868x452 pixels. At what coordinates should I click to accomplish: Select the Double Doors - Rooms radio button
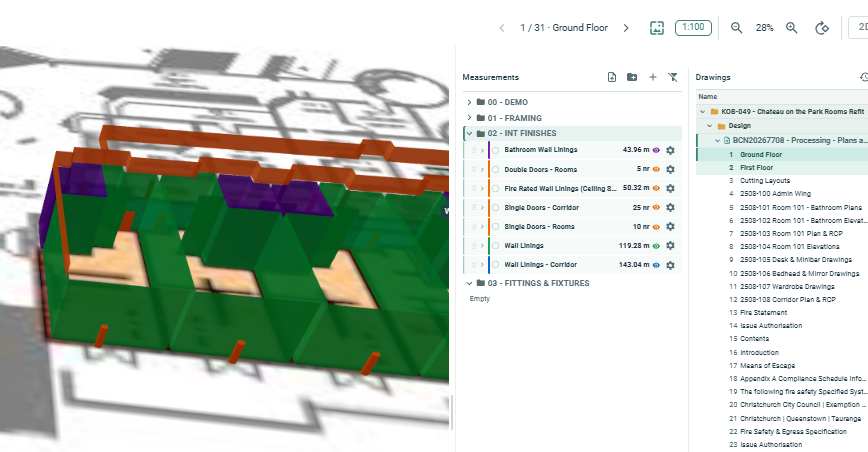(495, 169)
